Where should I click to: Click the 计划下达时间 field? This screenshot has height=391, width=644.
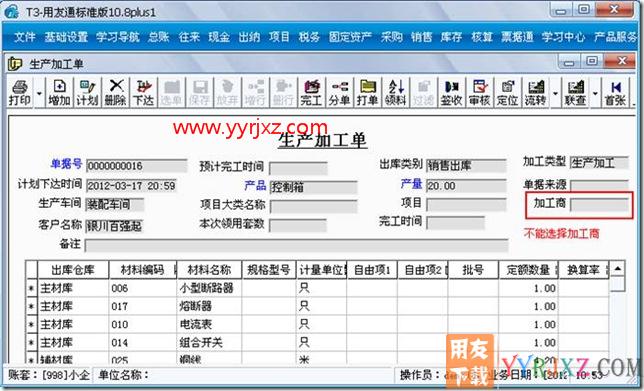click(131, 186)
